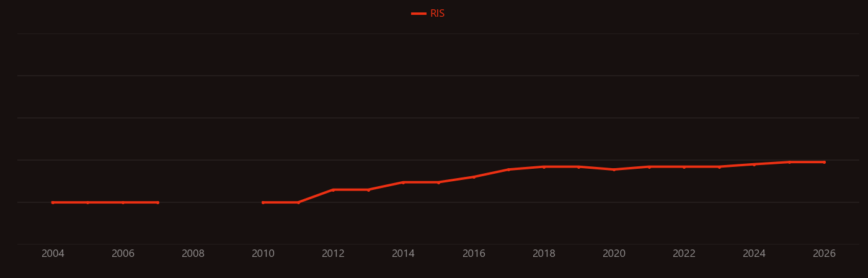Click the red RIS legend line marker
Image resolution: width=868 pixels, height=278 pixels.
click(x=418, y=14)
